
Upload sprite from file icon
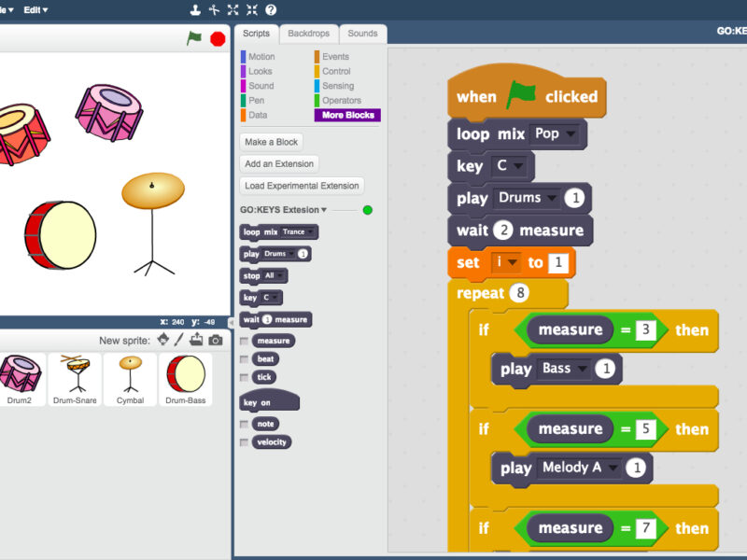point(196,340)
